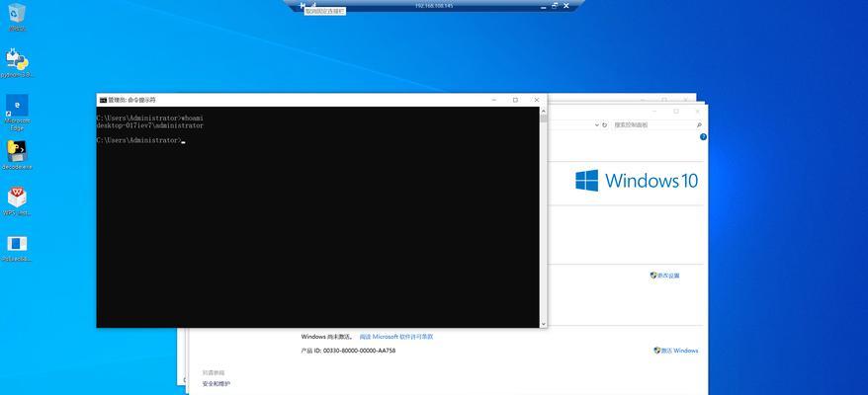The image size is (868, 395).
Task: Click the Windows 10 logo in system window
Action: [637, 181]
